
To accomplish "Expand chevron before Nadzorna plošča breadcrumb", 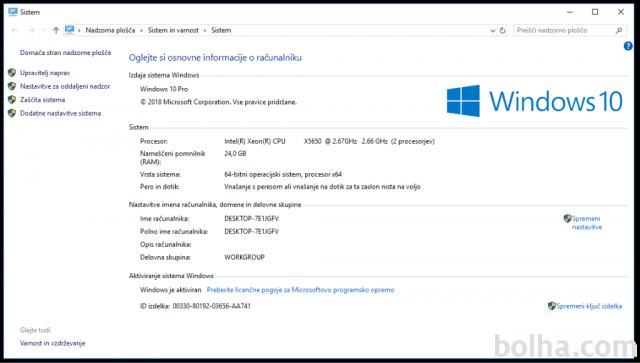I will coord(79,31).
